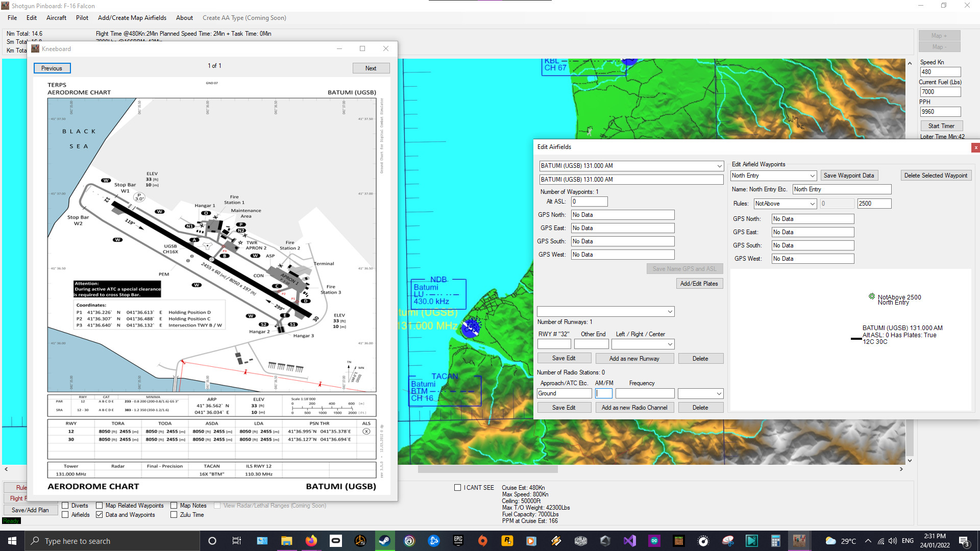Click Delete Selected Waypoint

tap(936, 175)
